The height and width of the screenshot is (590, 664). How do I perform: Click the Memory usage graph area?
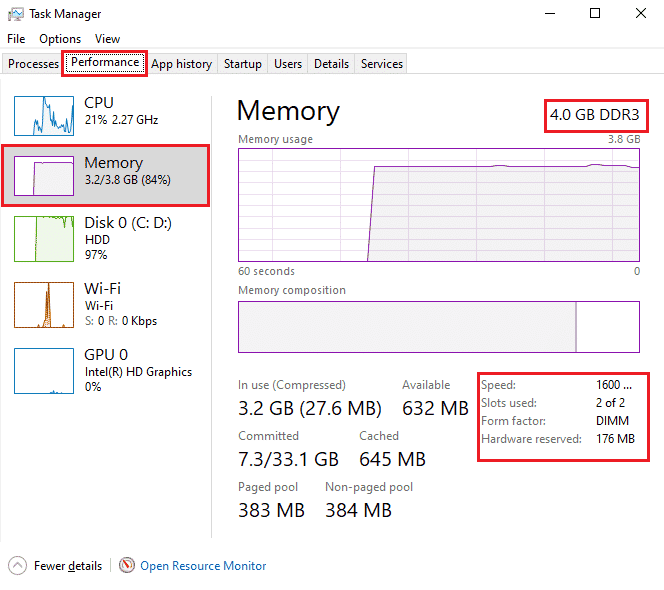click(438, 205)
